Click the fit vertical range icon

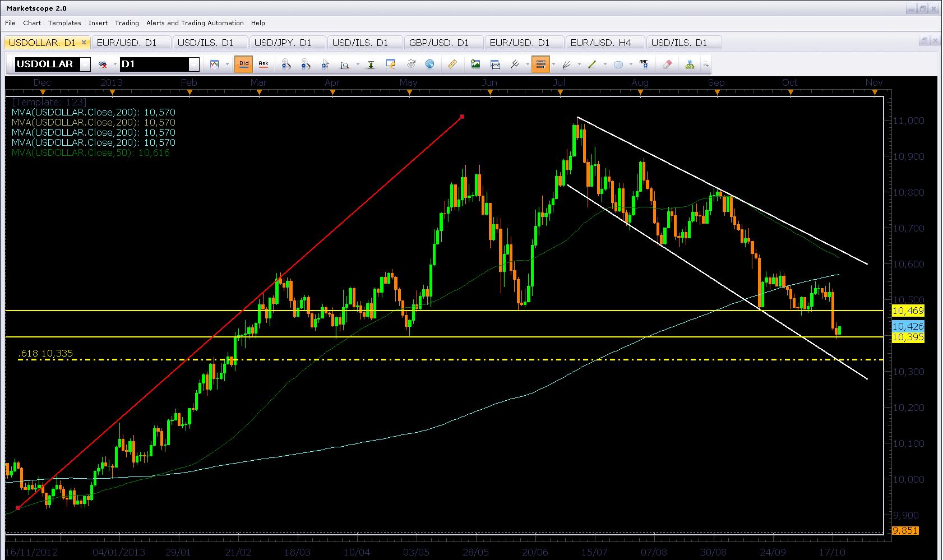point(371,64)
